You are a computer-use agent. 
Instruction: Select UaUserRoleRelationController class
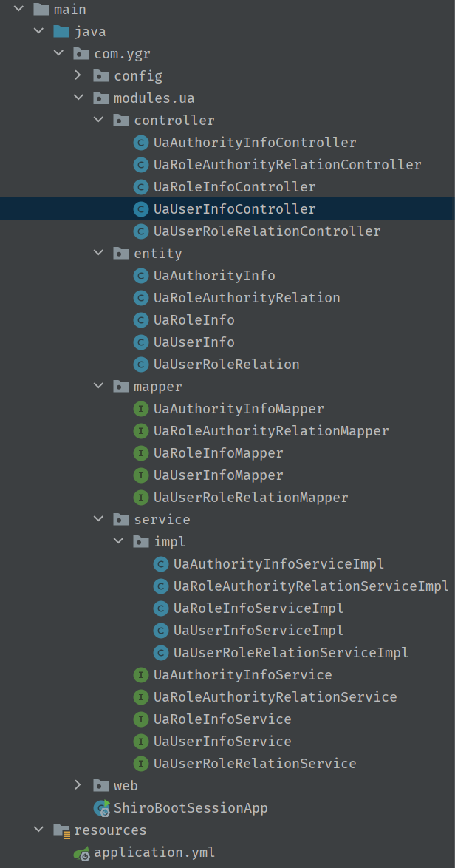(267, 231)
